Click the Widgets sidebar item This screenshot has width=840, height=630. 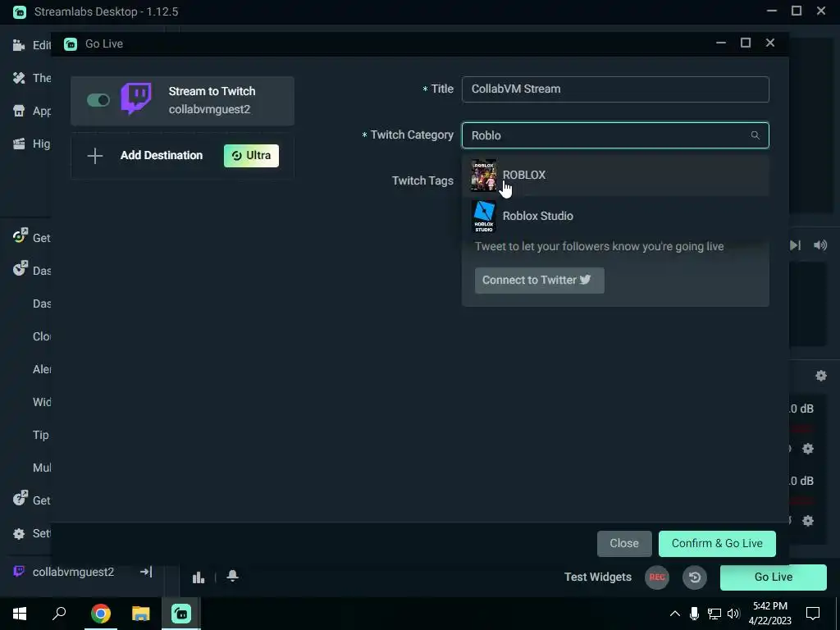tap(42, 402)
